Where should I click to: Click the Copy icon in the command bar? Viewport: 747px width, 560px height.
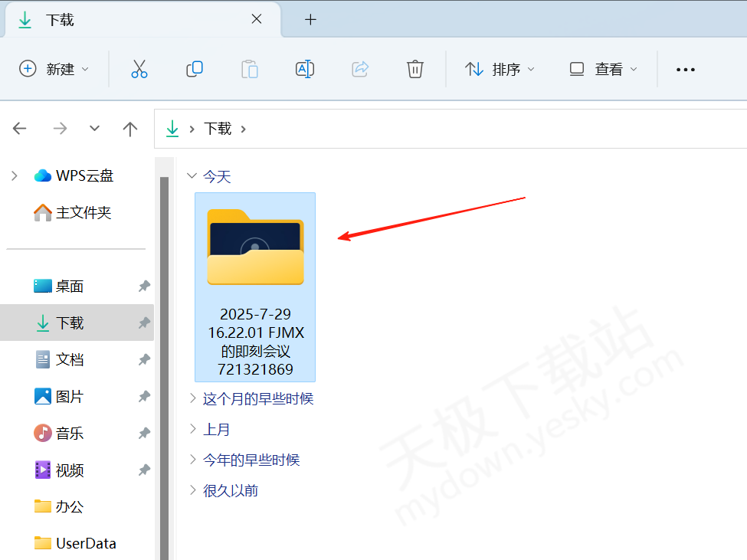pos(195,69)
